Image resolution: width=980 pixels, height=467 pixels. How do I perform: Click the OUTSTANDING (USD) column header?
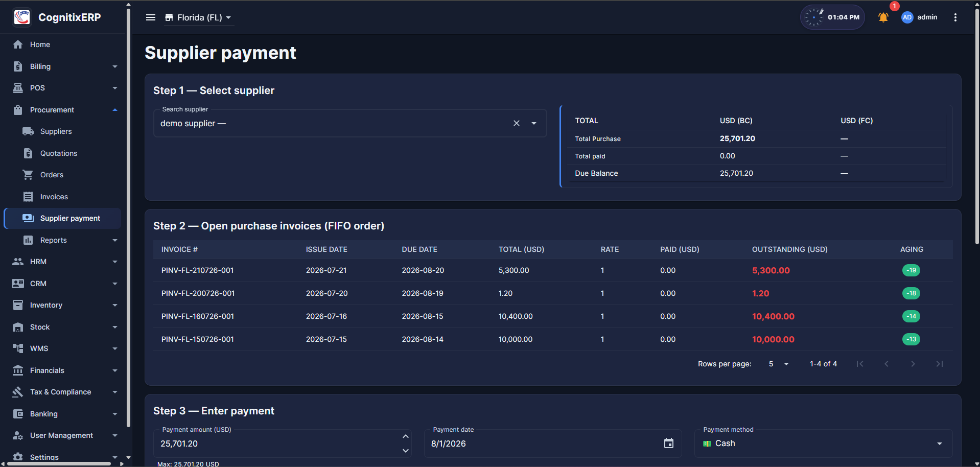[789, 249]
